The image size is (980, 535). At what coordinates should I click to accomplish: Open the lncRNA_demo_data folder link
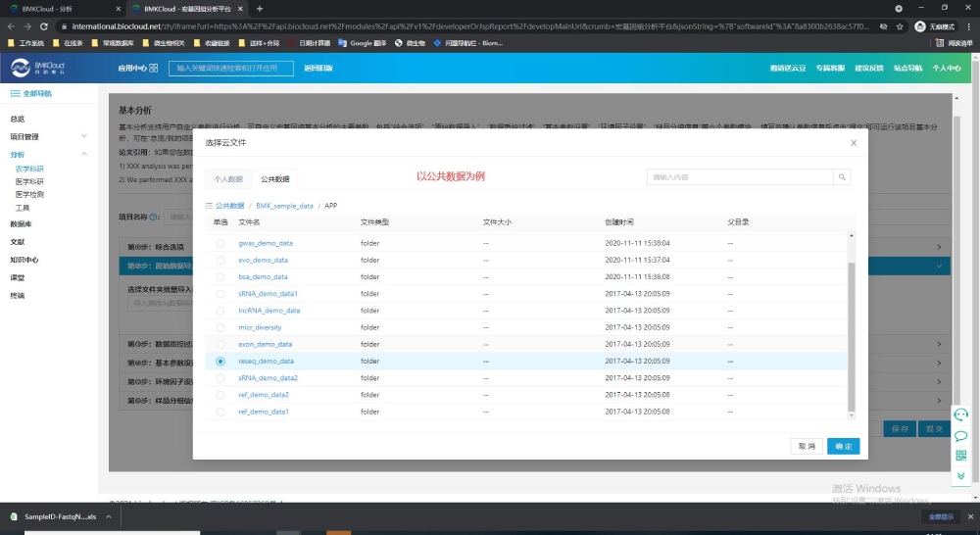coord(269,311)
